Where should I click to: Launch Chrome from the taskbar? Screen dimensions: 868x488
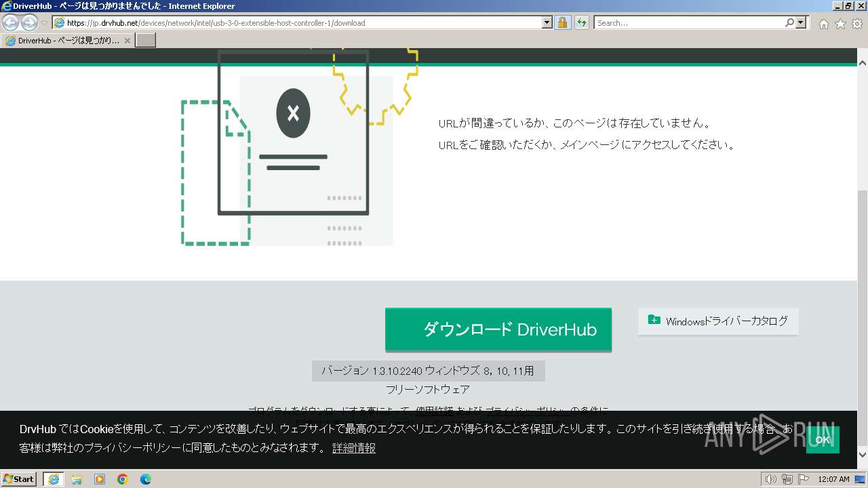(x=123, y=479)
